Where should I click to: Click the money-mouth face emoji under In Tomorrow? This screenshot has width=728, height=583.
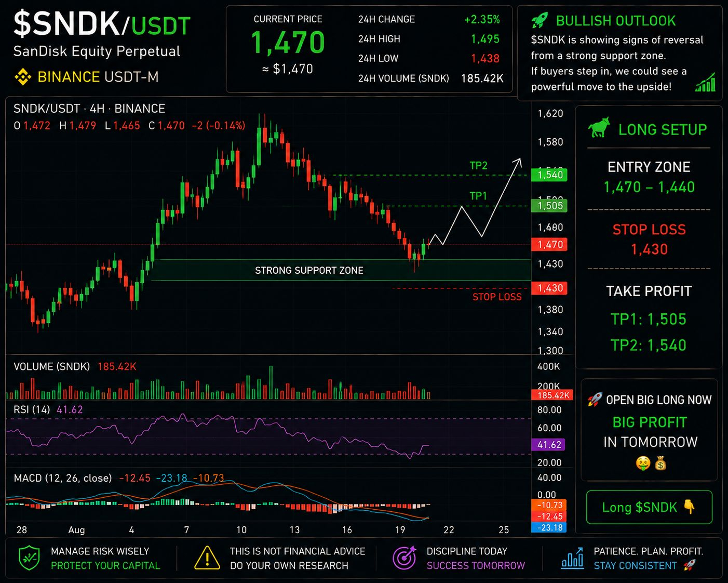643,463
